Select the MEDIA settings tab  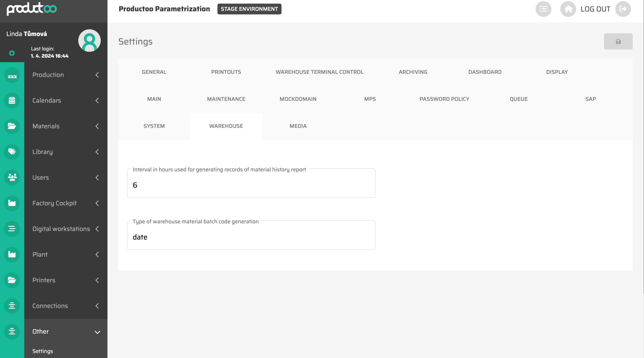[x=298, y=126]
